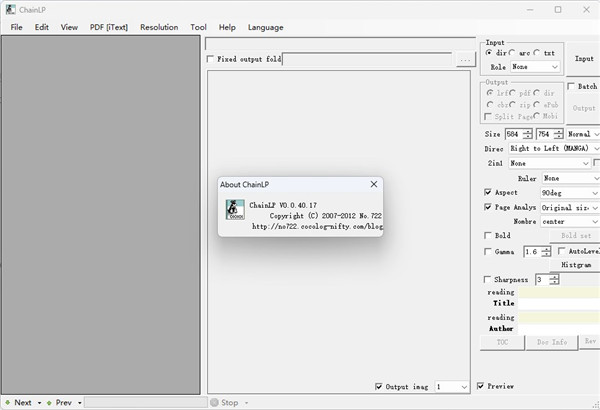Open the File menu

(x=16, y=27)
